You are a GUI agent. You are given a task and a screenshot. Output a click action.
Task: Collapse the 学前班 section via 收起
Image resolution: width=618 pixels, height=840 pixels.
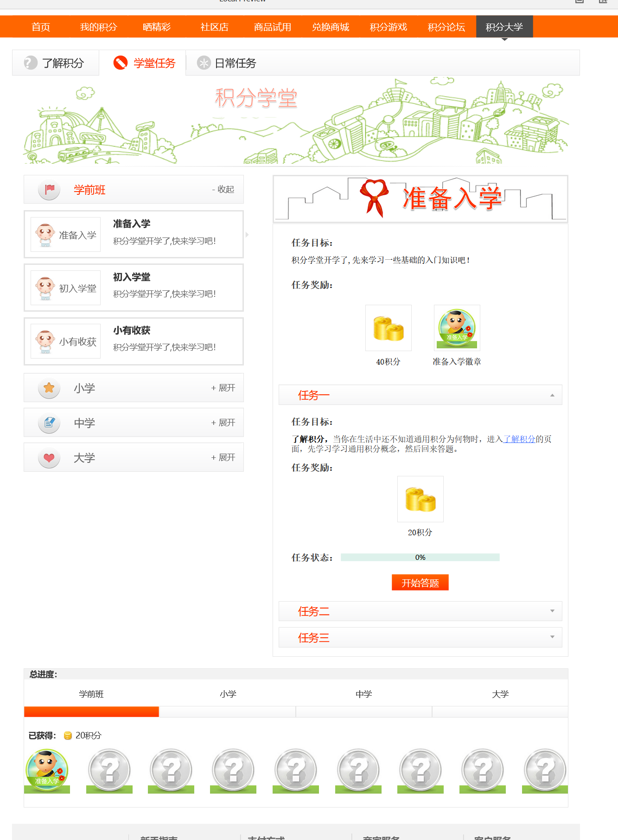[223, 189]
